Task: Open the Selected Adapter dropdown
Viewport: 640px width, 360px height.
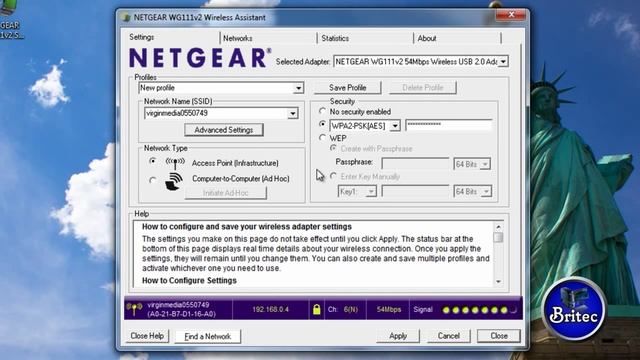Action: [503, 62]
